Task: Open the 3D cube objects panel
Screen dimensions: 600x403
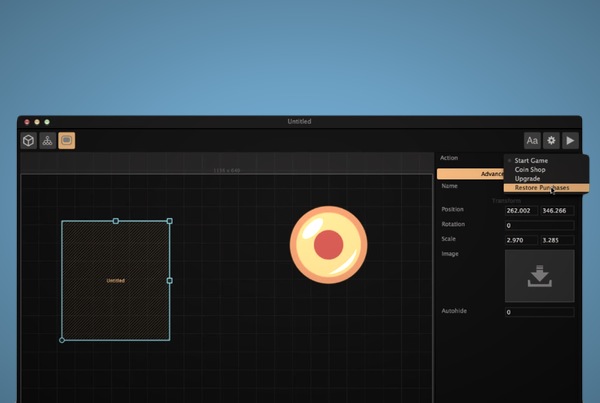Action: pyautogui.click(x=29, y=141)
